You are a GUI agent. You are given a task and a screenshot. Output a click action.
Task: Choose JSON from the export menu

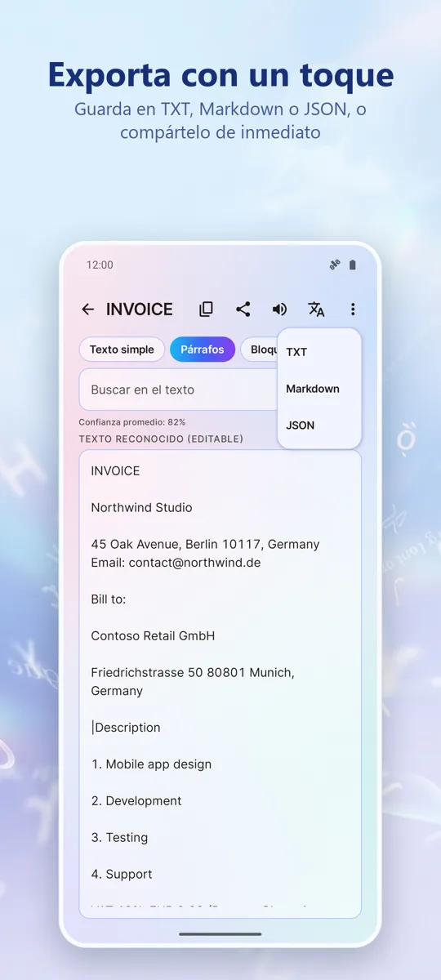point(319,425)
